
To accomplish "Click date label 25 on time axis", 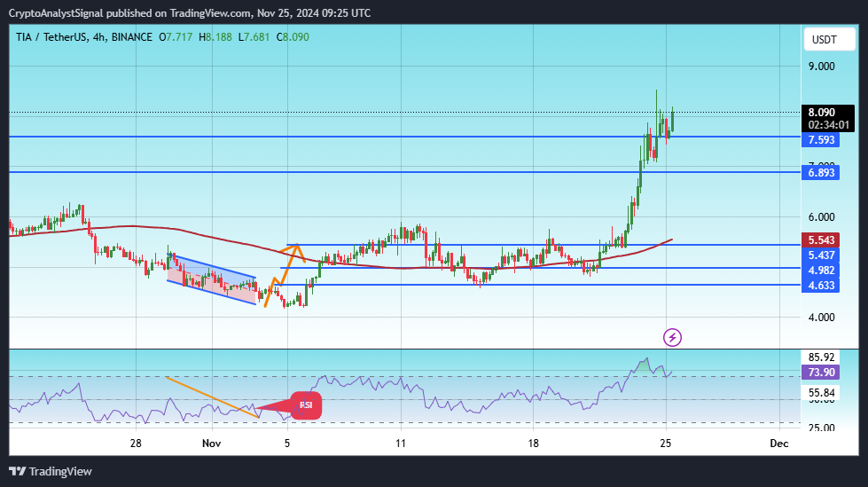I will (x=665, y=444).
